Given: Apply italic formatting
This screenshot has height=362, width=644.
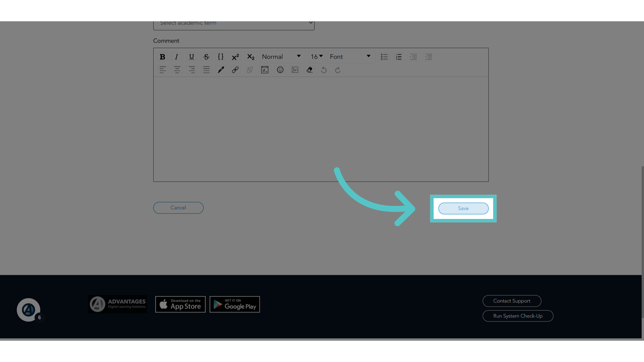Looking at the screenshot, I should click(176, 57).
